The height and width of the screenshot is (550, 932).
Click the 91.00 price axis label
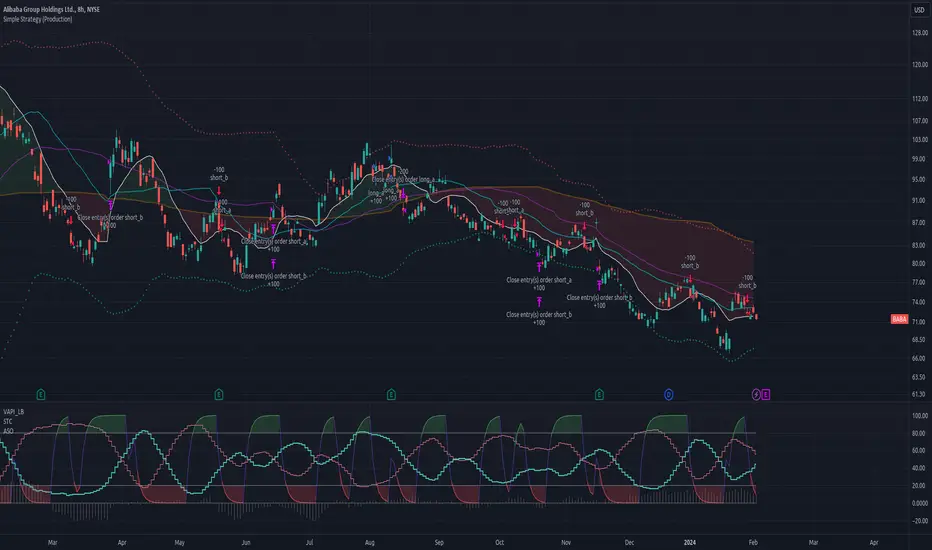click(x=920, y=200)
